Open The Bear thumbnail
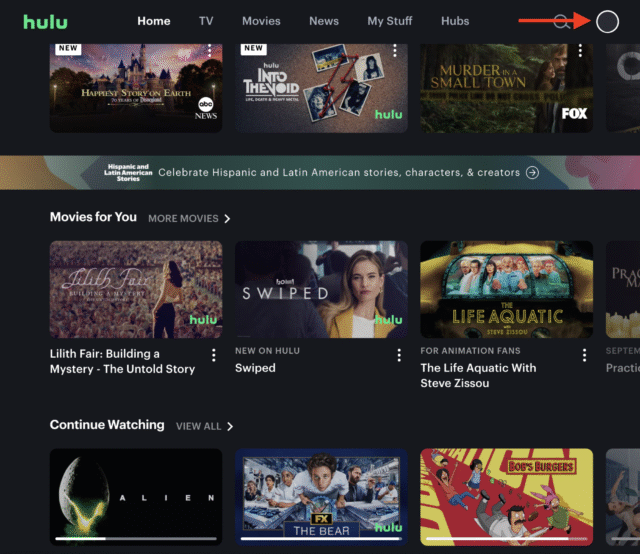 coord(321,497)
